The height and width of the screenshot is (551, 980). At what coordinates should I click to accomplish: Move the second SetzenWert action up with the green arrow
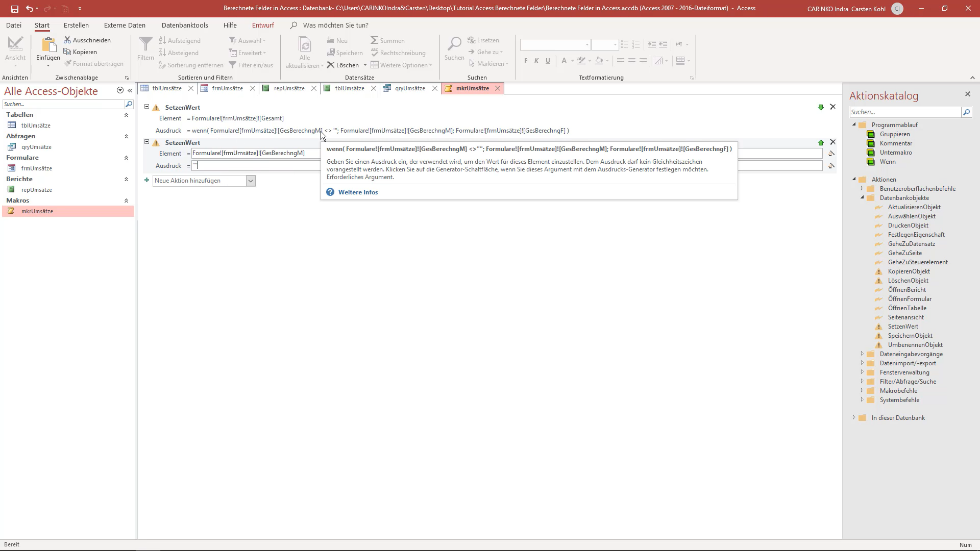(x=821, y=142)
